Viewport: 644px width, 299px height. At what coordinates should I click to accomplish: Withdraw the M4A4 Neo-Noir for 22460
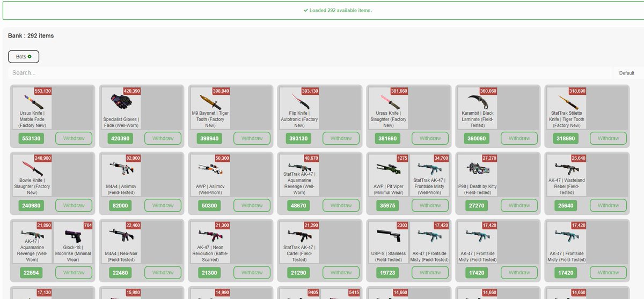[x=163, y=273]
